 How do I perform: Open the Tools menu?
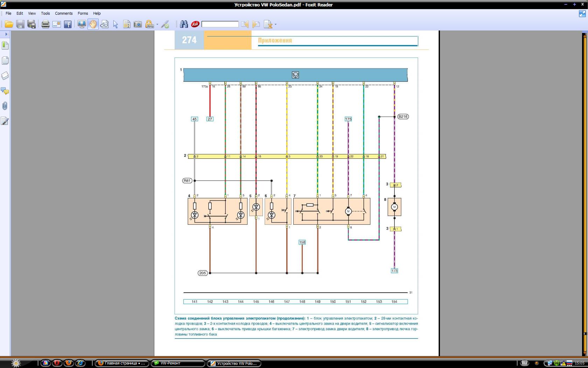(45, 13)
